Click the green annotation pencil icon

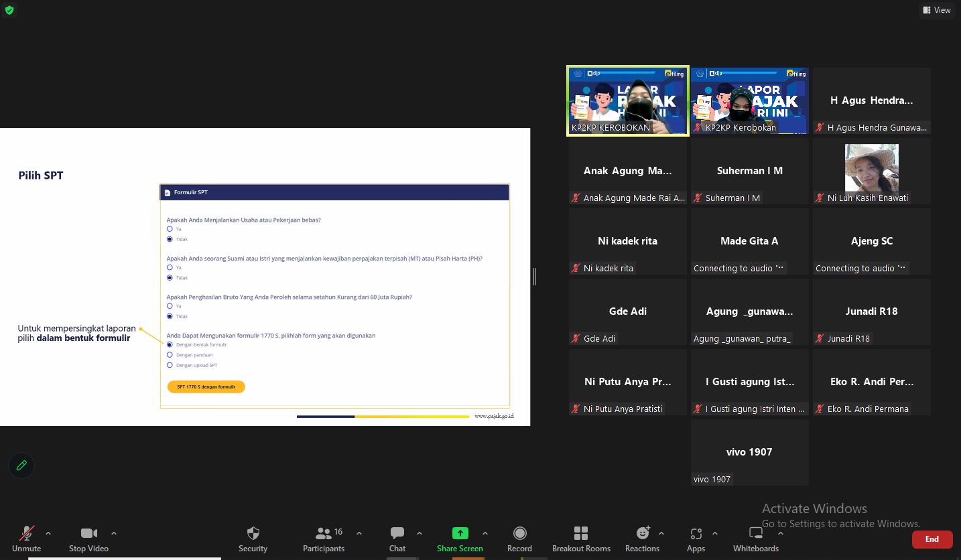tap(21, 466)
